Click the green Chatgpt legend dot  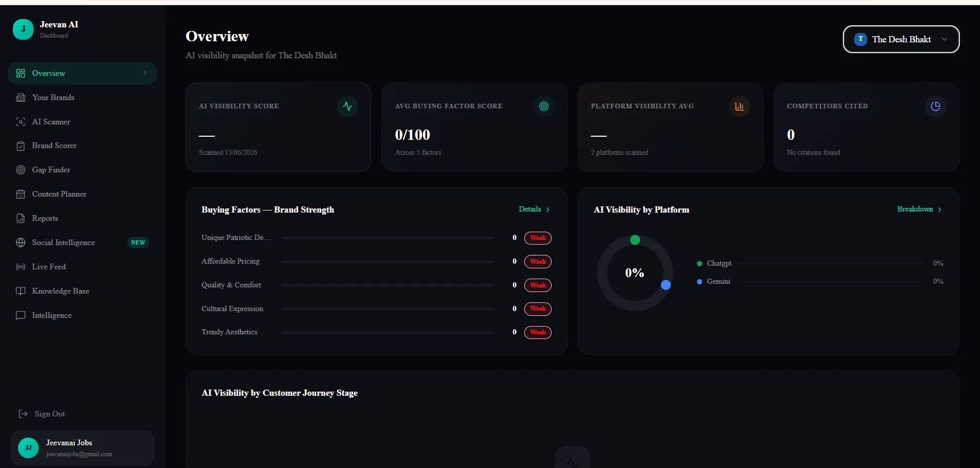tap(700, 264)
